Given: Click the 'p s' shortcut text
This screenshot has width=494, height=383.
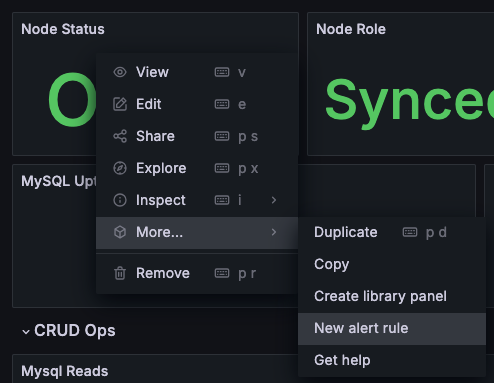Looking at the screenshot, I should pyautogui.click(x=248, y=137).
